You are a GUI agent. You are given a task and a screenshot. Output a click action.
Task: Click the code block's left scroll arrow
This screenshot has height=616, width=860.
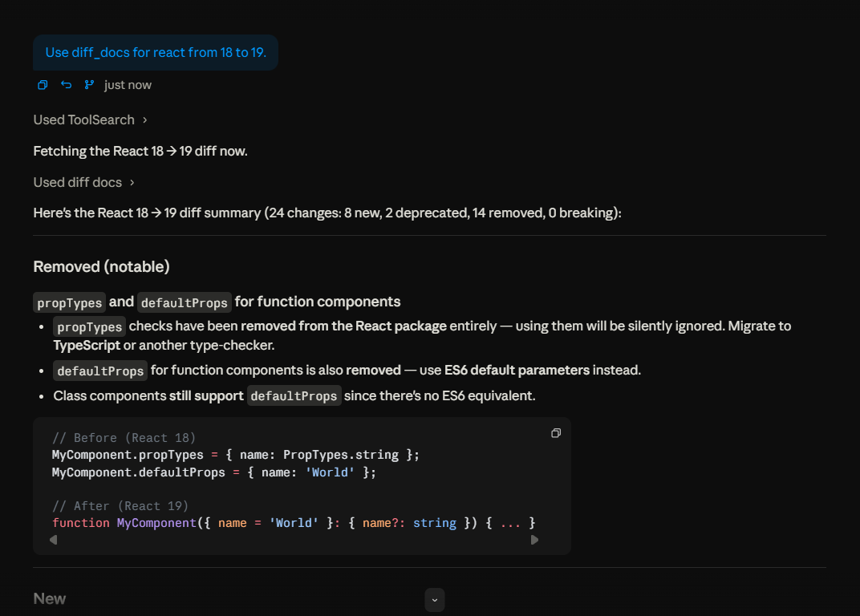coord(53,540)
